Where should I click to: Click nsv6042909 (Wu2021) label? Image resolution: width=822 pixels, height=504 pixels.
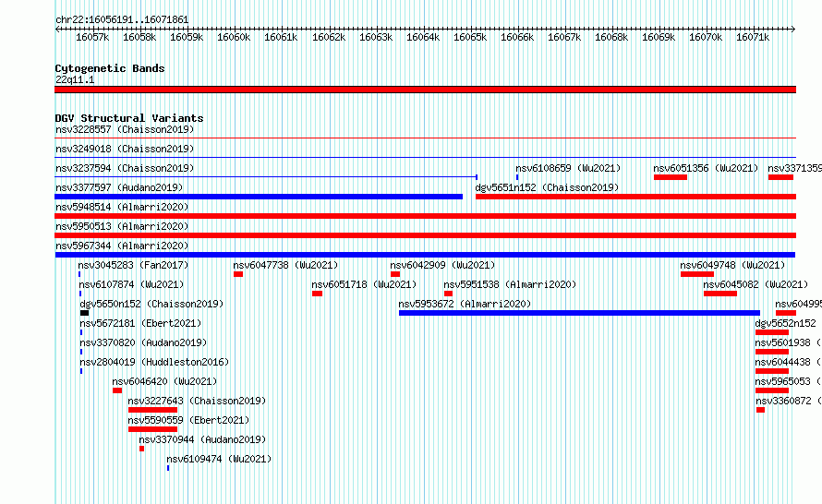443,265
